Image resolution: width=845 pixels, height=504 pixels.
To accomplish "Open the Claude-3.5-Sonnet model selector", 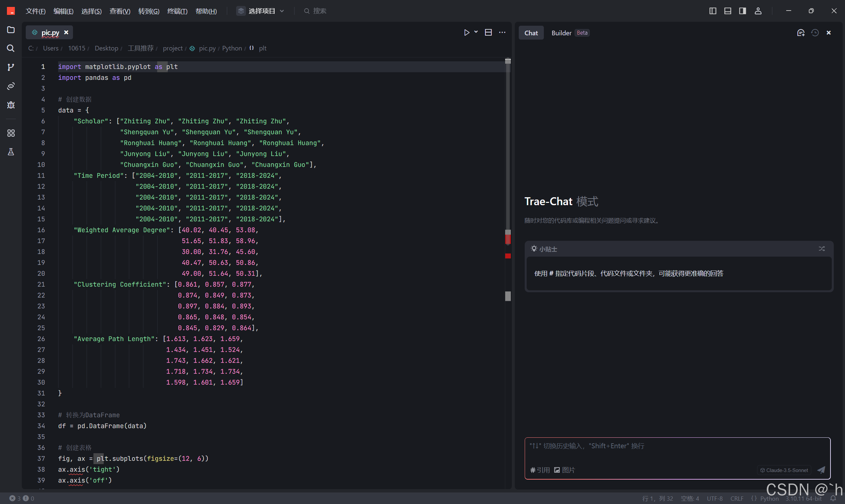I will click(784, 470).
